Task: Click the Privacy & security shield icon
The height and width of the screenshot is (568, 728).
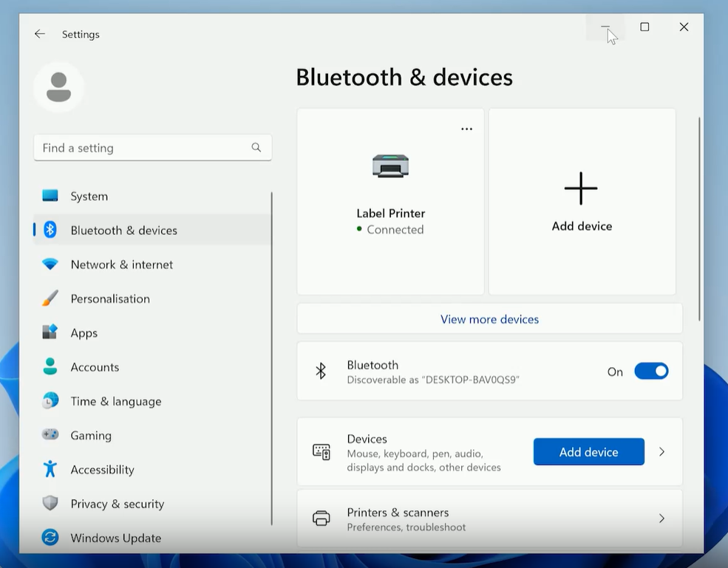Action: click(50, 504)
